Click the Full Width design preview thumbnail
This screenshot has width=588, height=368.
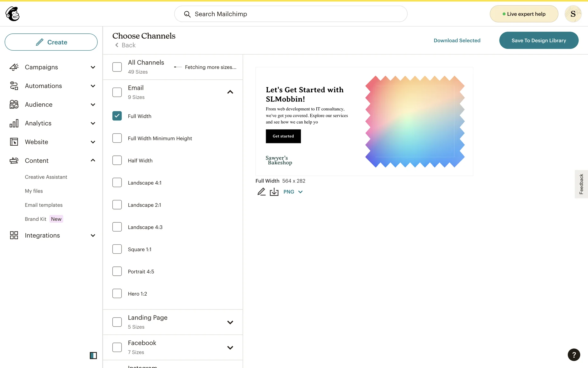point(364,121)
